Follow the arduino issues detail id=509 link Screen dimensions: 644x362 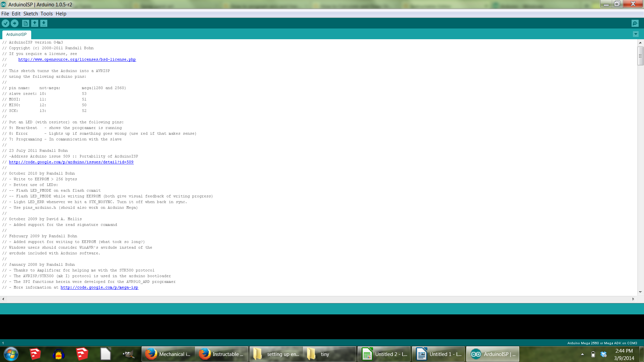coord(71,162)
